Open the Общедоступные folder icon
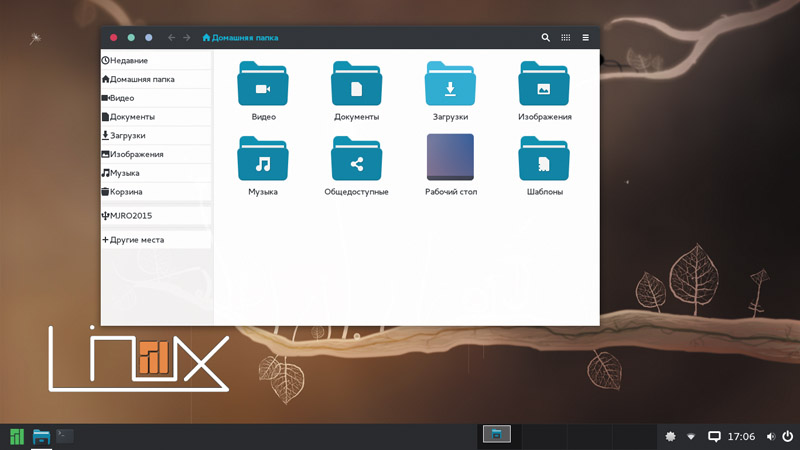The width and height of the screenshot is (800, 450). click(x=356, y=159)
